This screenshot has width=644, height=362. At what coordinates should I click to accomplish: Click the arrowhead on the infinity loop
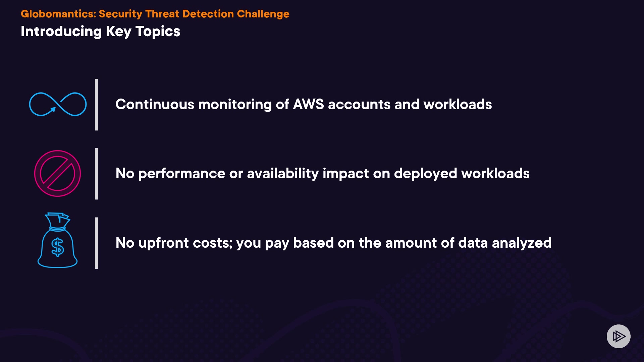click(53, 109)
